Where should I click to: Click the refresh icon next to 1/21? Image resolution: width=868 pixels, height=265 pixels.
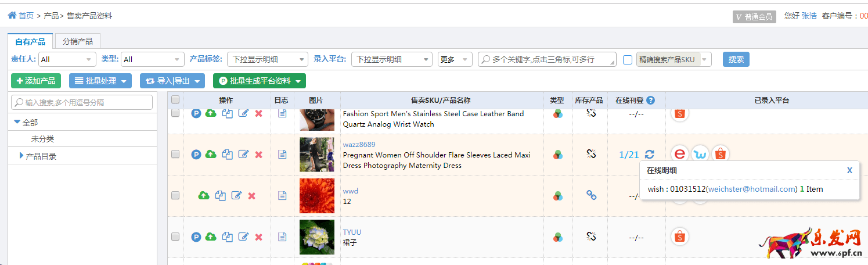click(650, 155)
